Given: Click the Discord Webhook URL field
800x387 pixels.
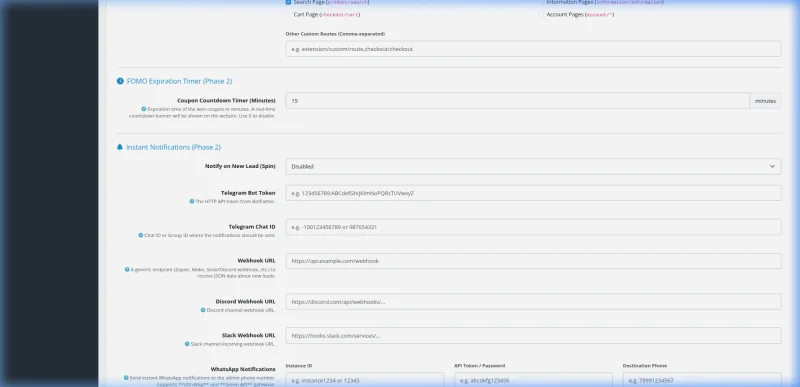Looking at the screenshot, I should [533, 302].
